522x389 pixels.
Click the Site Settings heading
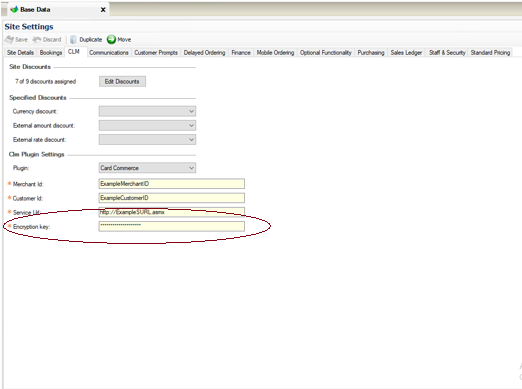[x=29, y=27]
